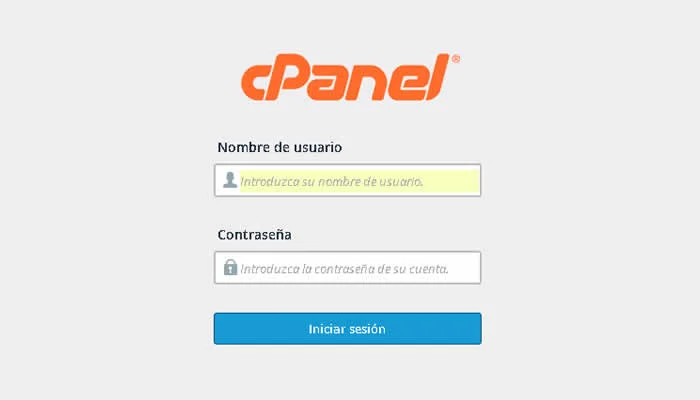Image resolution: width=700 pixels, height=400 pixels.
Task: Click the letter "c" in cPanel logo
Action: (x=254, y=83)
